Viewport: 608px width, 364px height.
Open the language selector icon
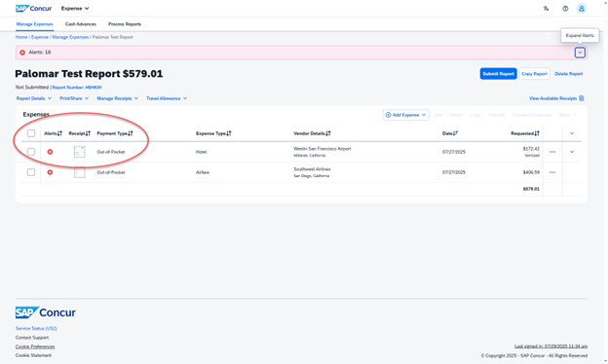point(546,8)
